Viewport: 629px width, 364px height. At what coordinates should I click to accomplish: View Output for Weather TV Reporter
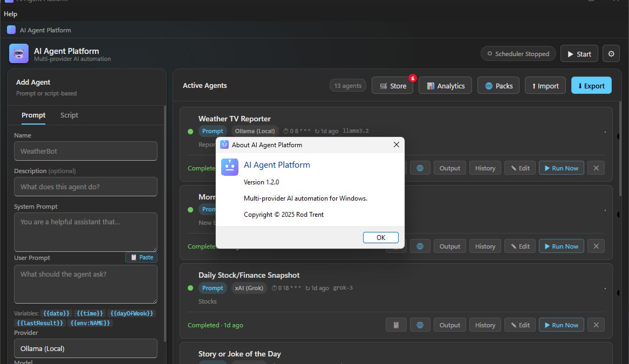point(450,168)
